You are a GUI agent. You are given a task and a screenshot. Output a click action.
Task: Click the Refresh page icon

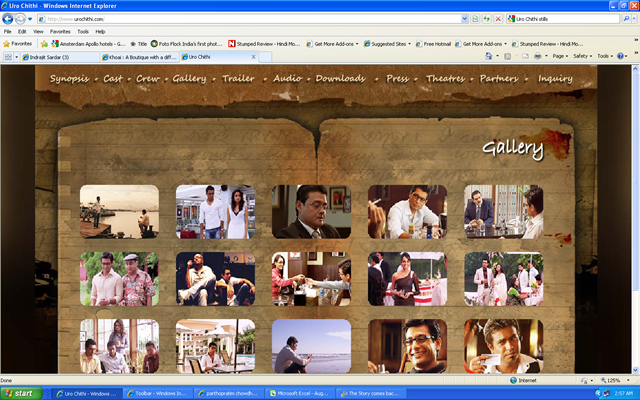pyautogui.click(x=486, y=19)
